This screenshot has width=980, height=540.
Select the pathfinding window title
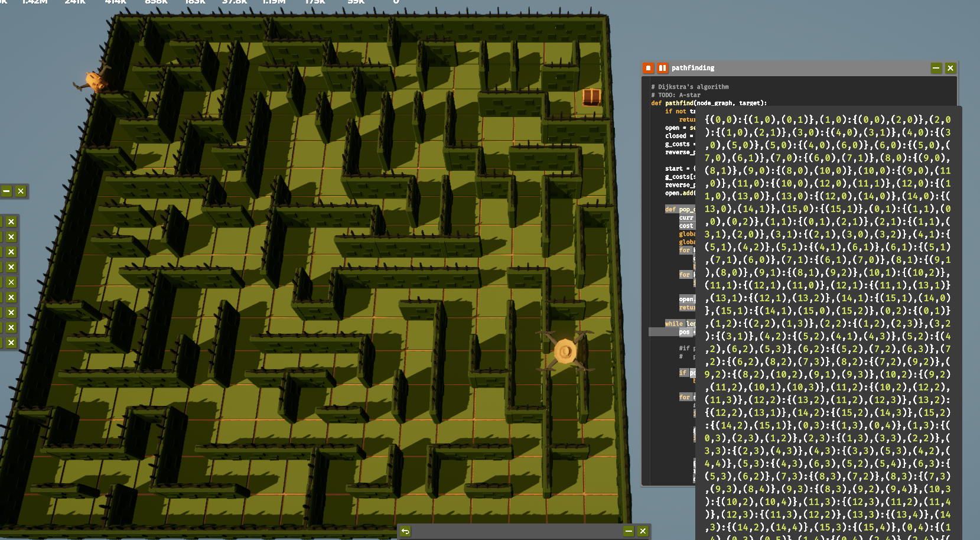click(692, 68)
